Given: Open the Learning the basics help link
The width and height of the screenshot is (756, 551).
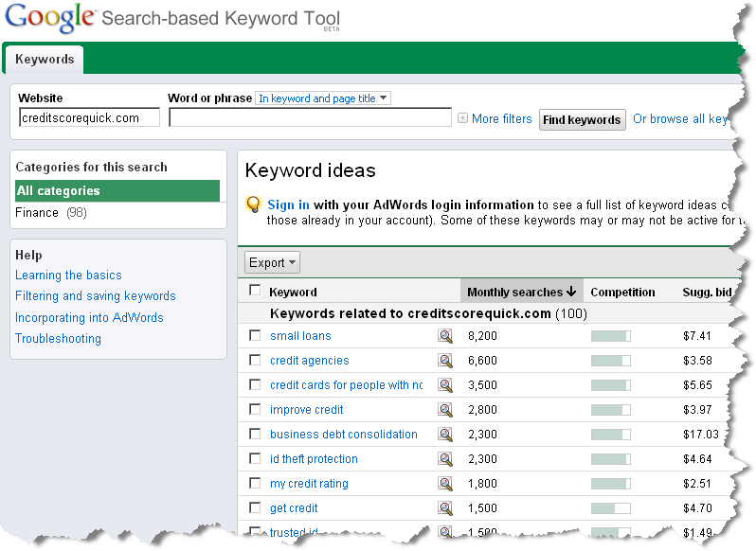Looking at the screenshot, I should point(68,275).
